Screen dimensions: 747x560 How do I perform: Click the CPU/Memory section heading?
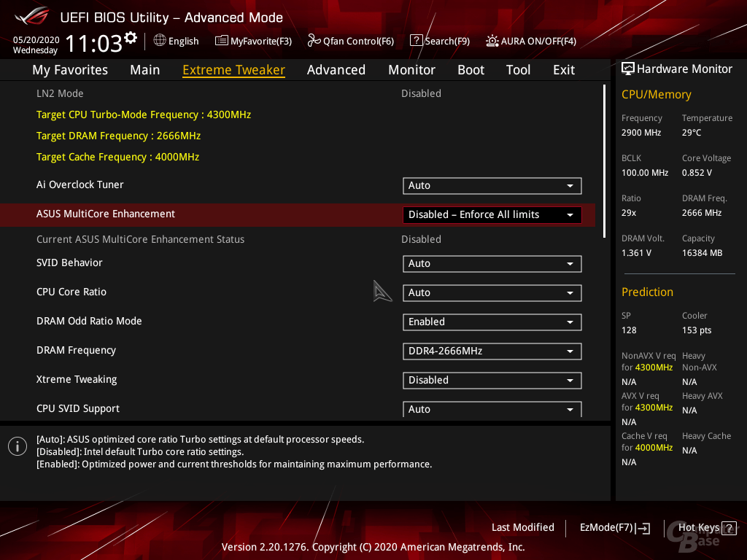[657, 95]
